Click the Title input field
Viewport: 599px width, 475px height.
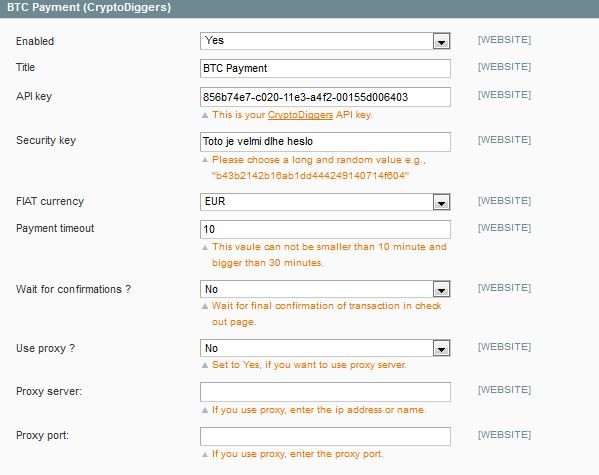tap(325, 68)
